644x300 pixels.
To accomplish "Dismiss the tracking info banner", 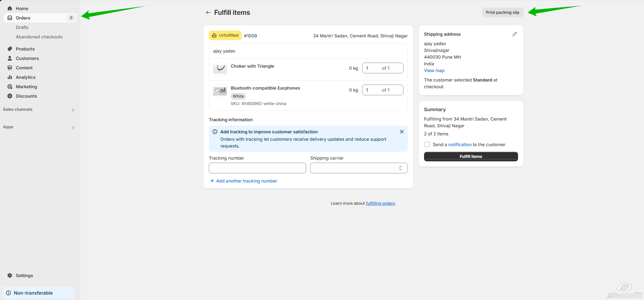I will click(401, 132).
